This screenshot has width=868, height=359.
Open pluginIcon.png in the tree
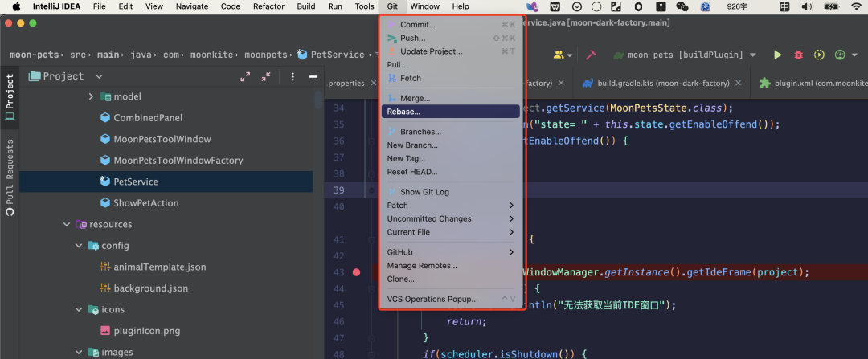point(147,332)
